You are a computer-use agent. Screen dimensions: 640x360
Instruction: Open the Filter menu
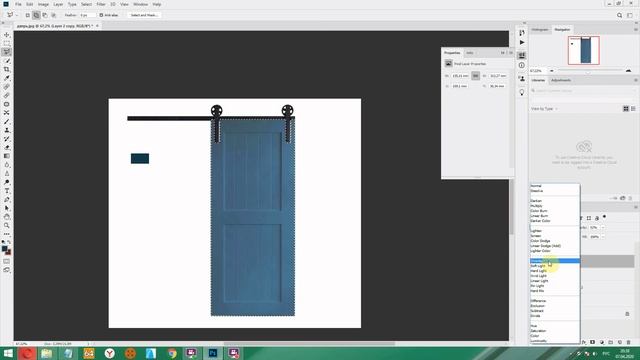[x=101, y=4]
